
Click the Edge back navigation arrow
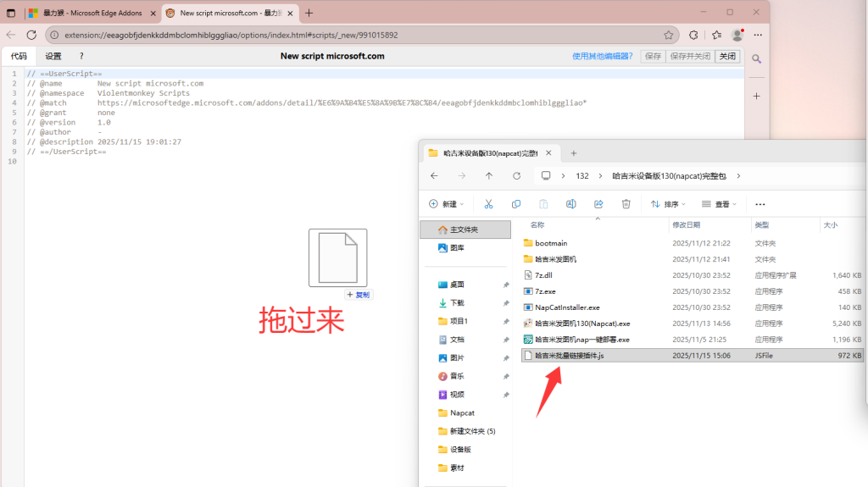[x=11, y=35]
